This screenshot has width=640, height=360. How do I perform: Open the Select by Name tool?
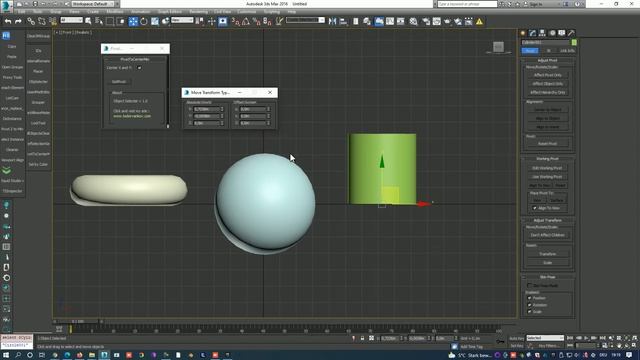click(99, 21)
